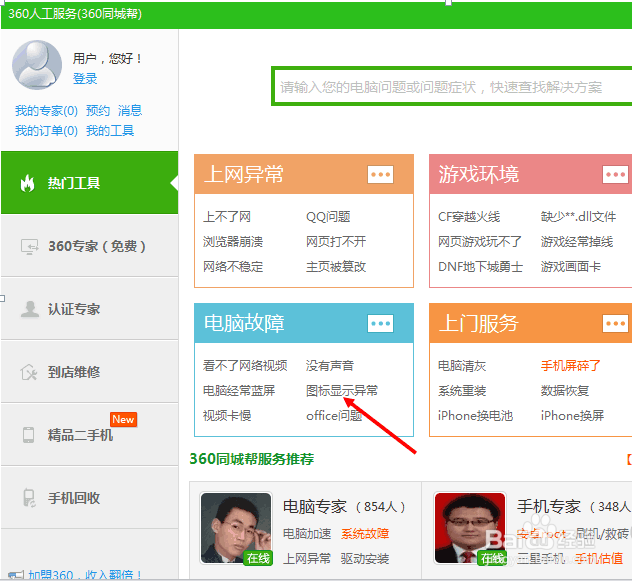Select the 手机回收 sidebar tab
The width and height of the screenshot is (632, 581).
(89, 498)
